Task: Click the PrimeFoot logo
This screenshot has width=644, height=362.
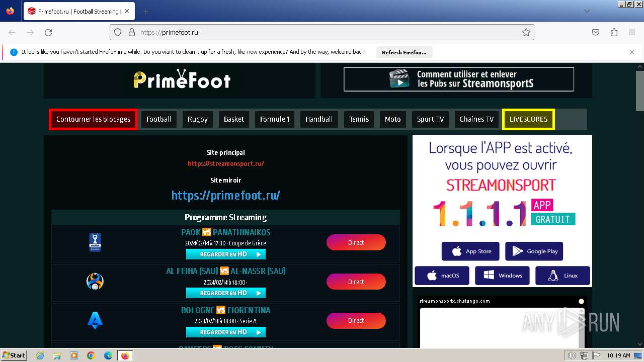Action: click(x=182, y=79)
